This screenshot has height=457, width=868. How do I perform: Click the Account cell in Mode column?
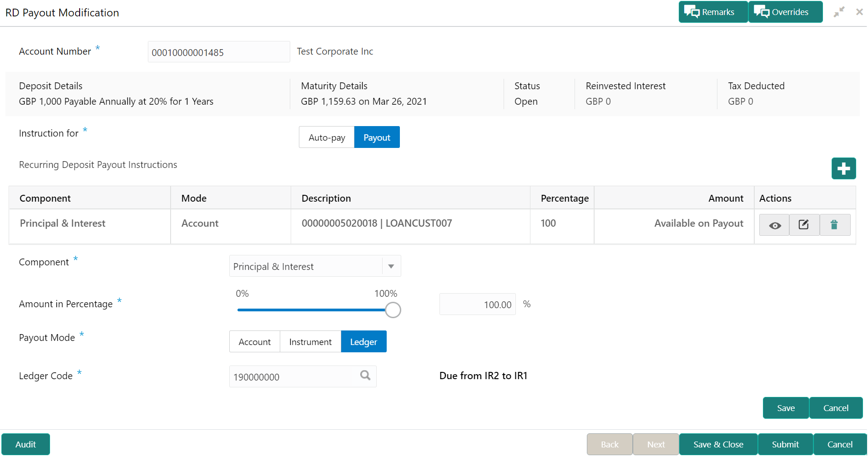coord(231,226)
